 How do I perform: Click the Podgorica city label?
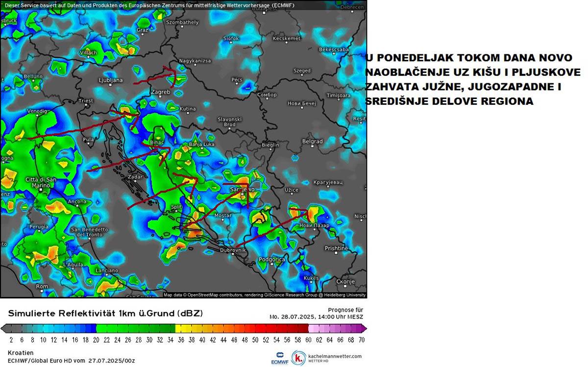point(271,259)
